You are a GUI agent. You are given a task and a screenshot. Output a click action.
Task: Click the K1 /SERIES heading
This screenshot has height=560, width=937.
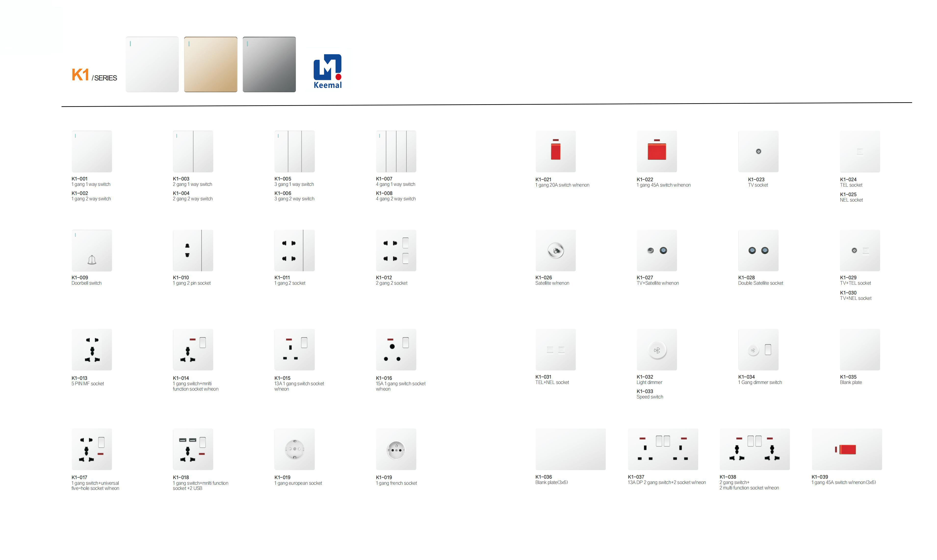point(94,75)
